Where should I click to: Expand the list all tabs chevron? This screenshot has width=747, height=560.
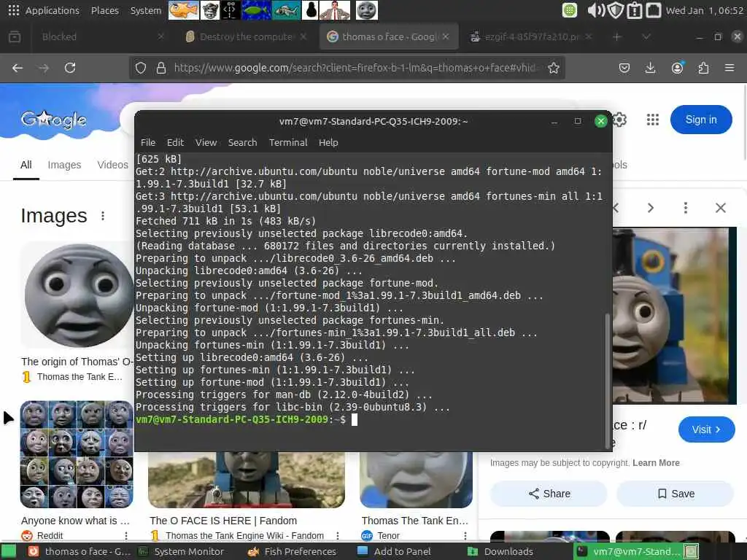646,36
